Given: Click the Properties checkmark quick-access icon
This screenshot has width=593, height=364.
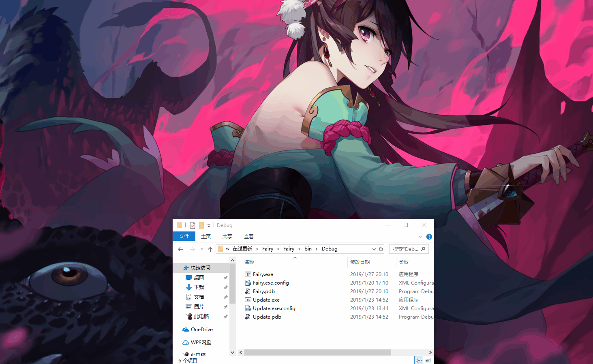Looking at the screenshot, I should (193, 225).
